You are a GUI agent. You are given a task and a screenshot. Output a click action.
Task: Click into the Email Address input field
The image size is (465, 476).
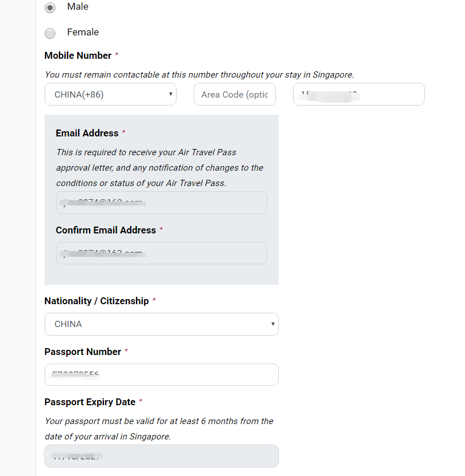161,203
